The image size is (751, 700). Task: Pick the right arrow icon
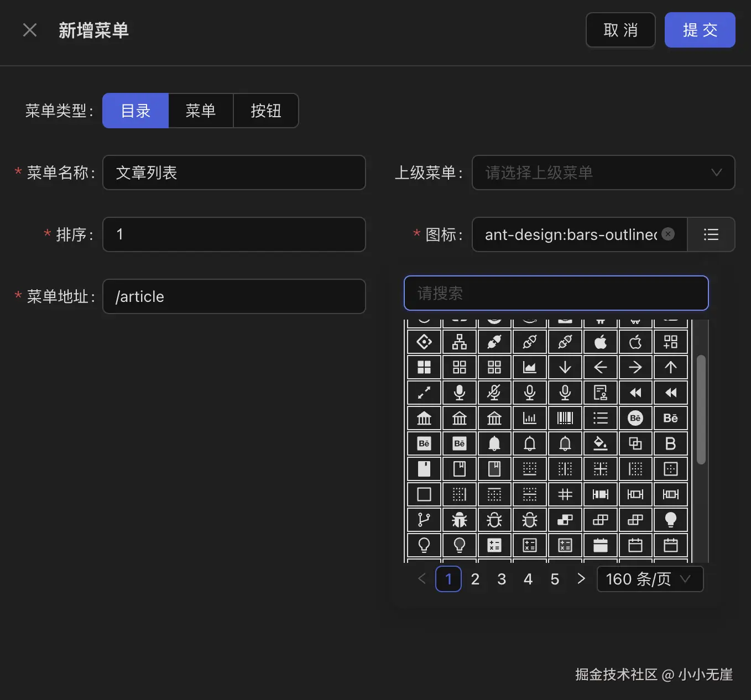(635, 367)
